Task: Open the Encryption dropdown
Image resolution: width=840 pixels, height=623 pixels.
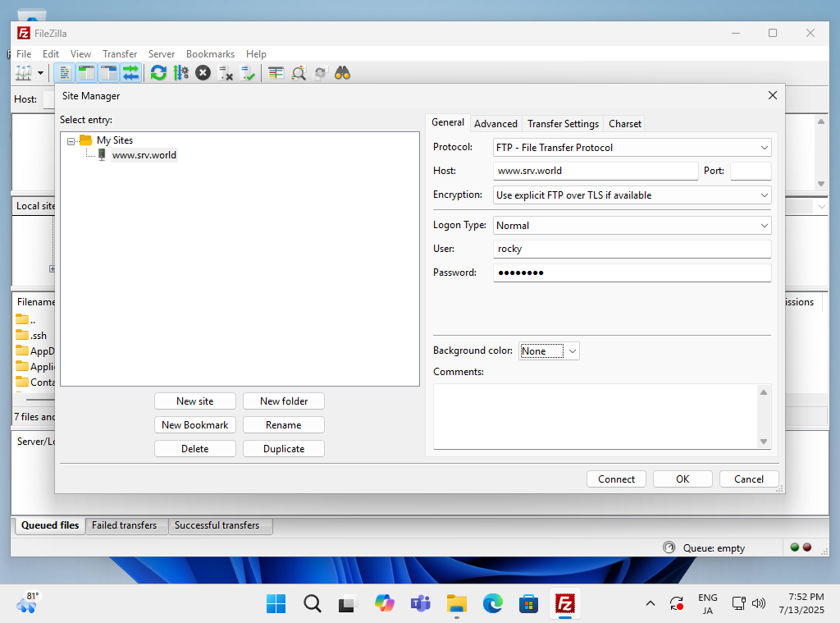Action: pyautogui.click(x=632, y=195)
